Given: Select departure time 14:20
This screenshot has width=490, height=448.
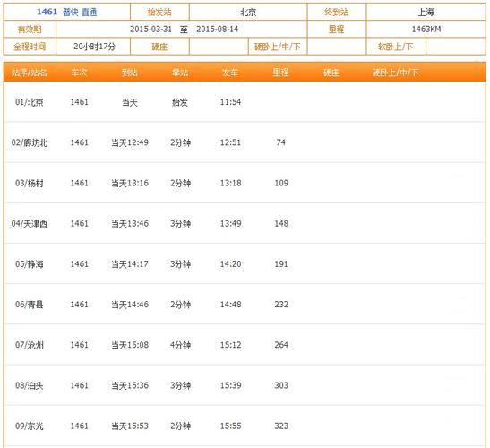Looking at the screenshot, I should click(x=230, y=263).
